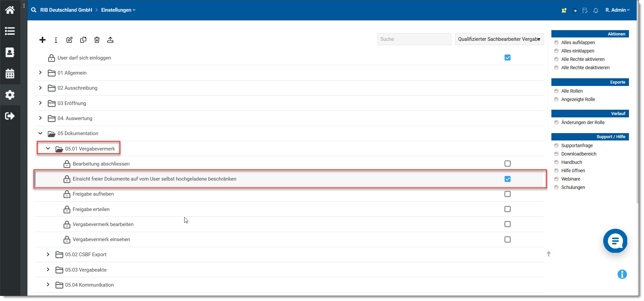This screenshot has height=301, width=644.
Task: Check Freigabe aufheben checkbox
Action: (508, 194)
